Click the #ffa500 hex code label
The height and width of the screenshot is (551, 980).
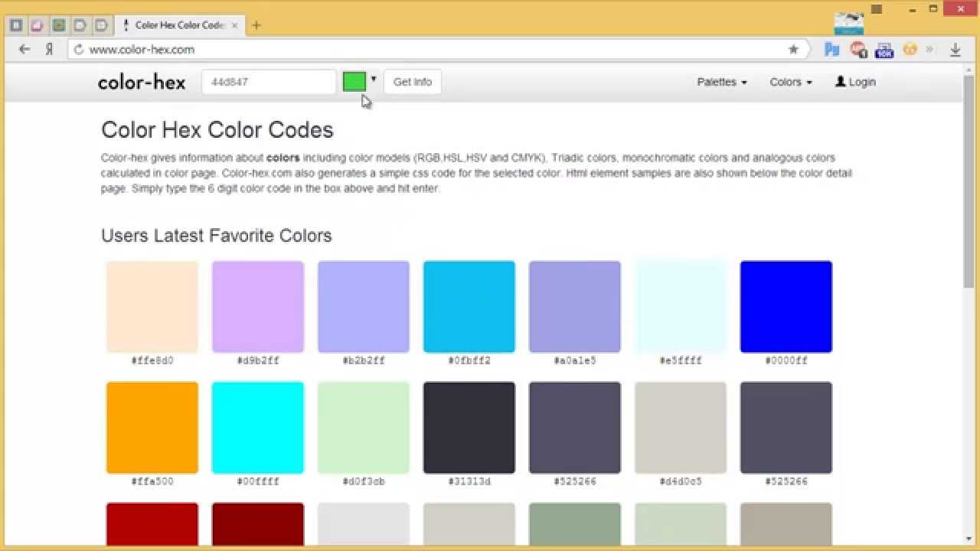pos(152,481)
